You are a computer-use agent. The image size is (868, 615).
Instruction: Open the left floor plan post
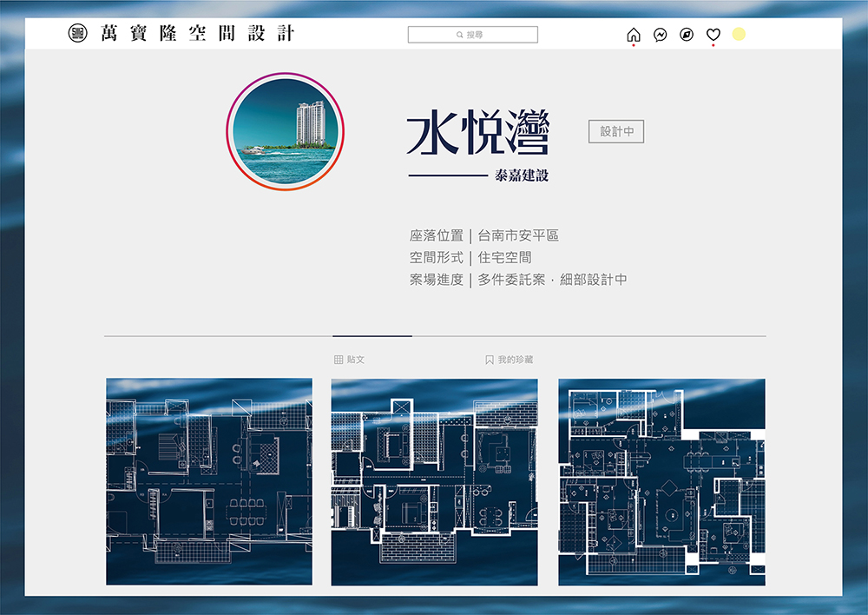tap(209, 481)
